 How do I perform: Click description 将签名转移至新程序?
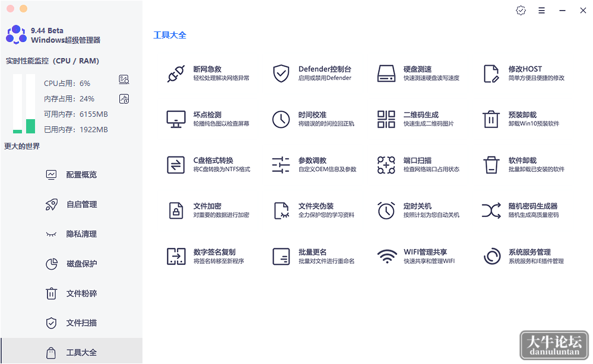(219, 261)
